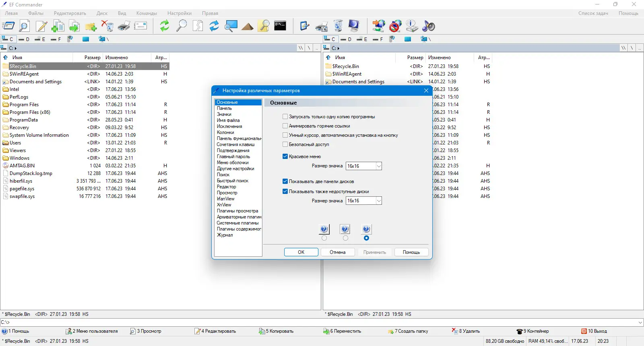Click the 'Помощь' button in the settings dialog

click(x=411, y=252)
